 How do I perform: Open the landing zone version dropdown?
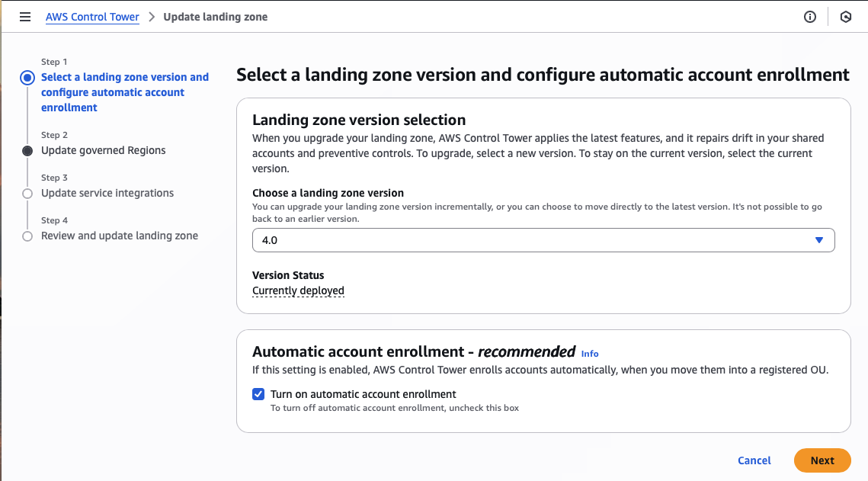tap(543, 240)
